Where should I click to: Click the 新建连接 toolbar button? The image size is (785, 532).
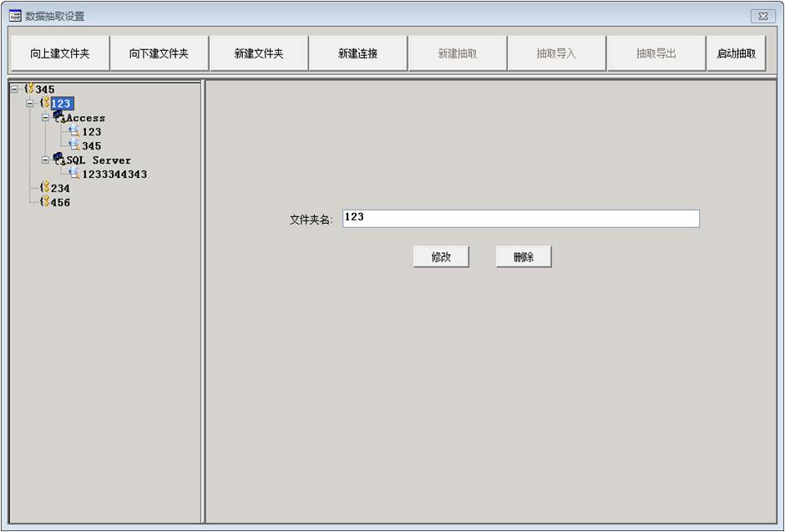click(x=357, y=53)
